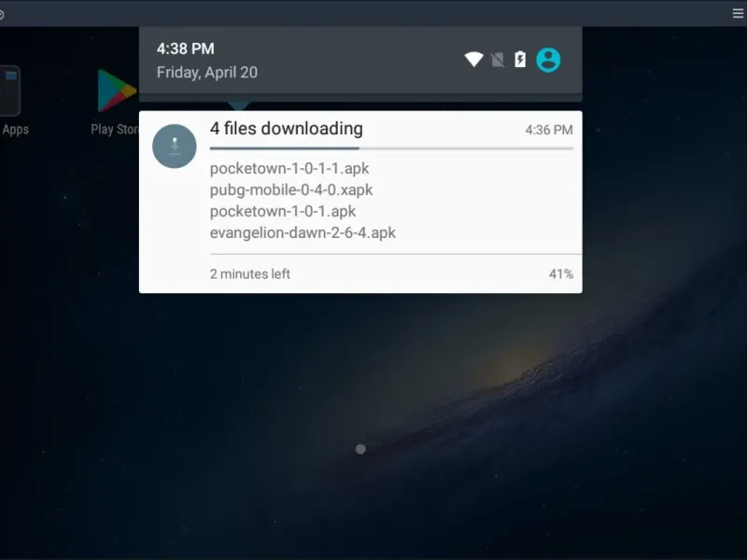The width and height of the screenshot is (747, 560).
Task: Select pocketown-1-0-1-1.apk download entry
Action: point(289,169)
